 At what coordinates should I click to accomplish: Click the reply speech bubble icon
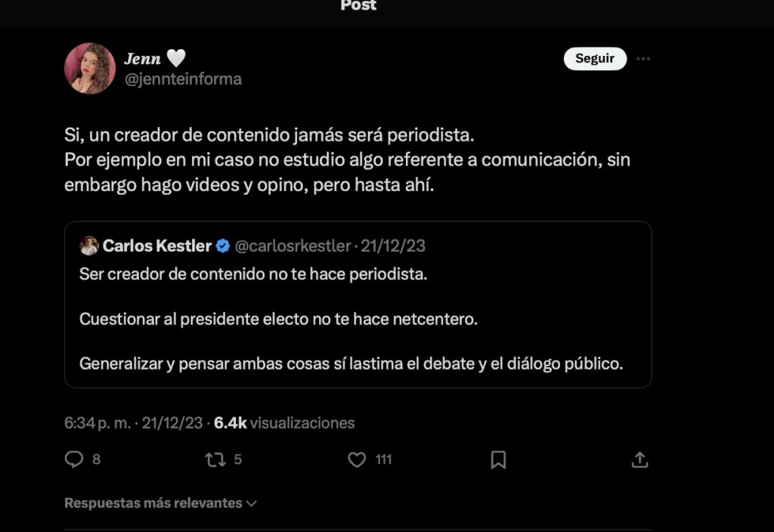coord(73,459)
